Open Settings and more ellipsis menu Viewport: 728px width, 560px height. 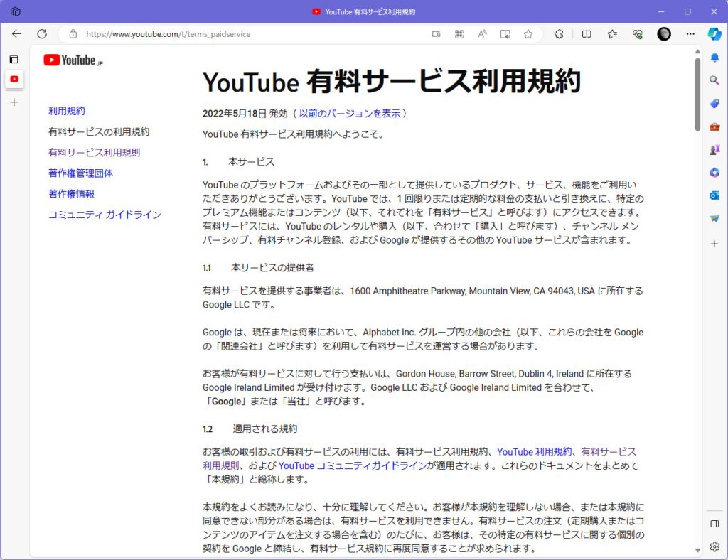coord(690,34)
